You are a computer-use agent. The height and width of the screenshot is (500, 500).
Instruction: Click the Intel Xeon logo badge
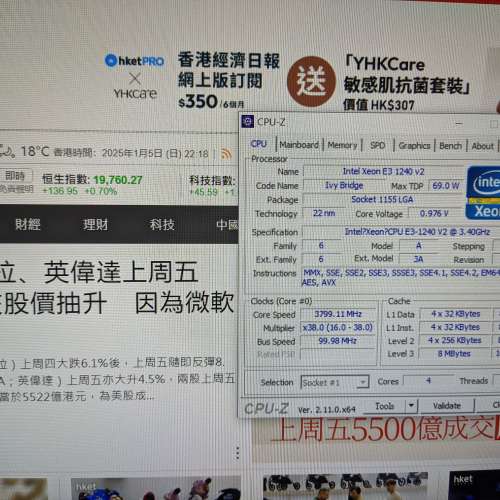pos(483,193)
